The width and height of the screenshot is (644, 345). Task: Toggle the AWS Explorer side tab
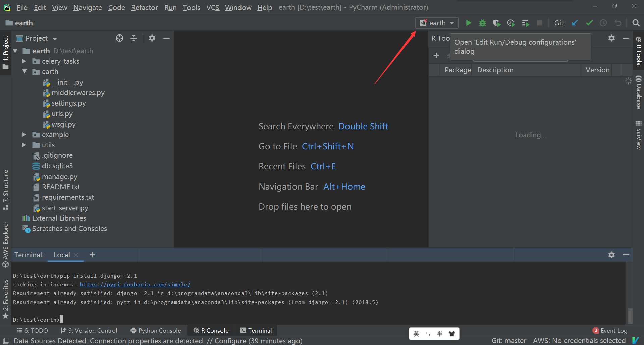click(x=6, y=245)
